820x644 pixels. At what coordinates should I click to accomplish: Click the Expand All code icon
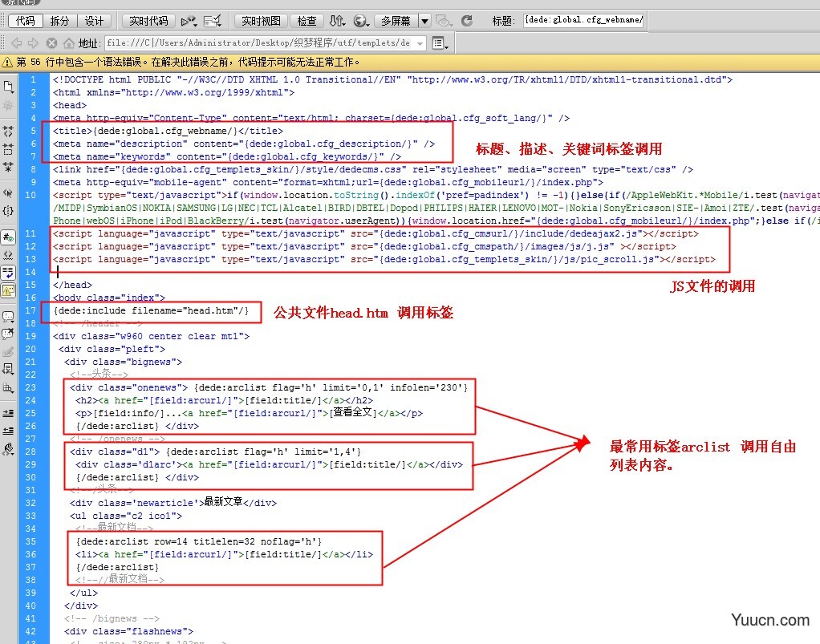(x=8, y=167)
